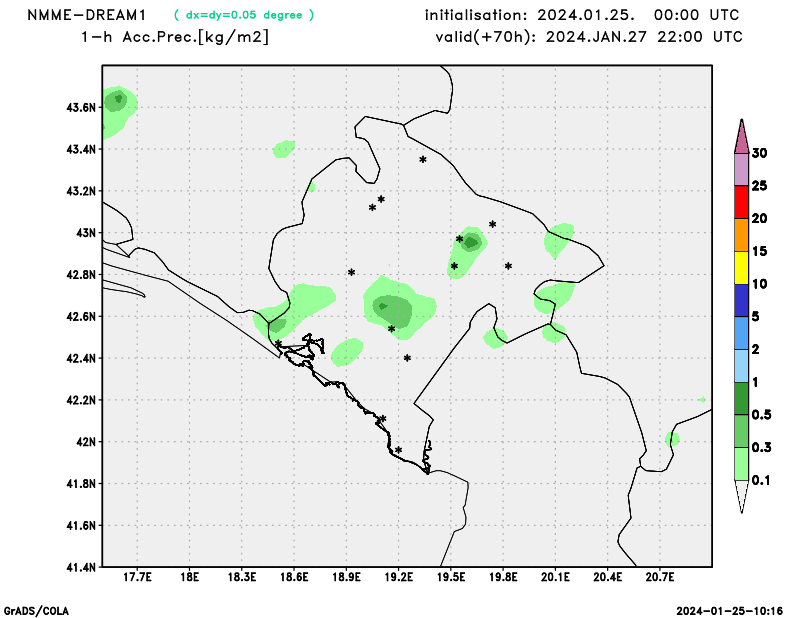800x618 pixels.
Task: Click the '42N' latitude label
Action: tap(86, 442)
